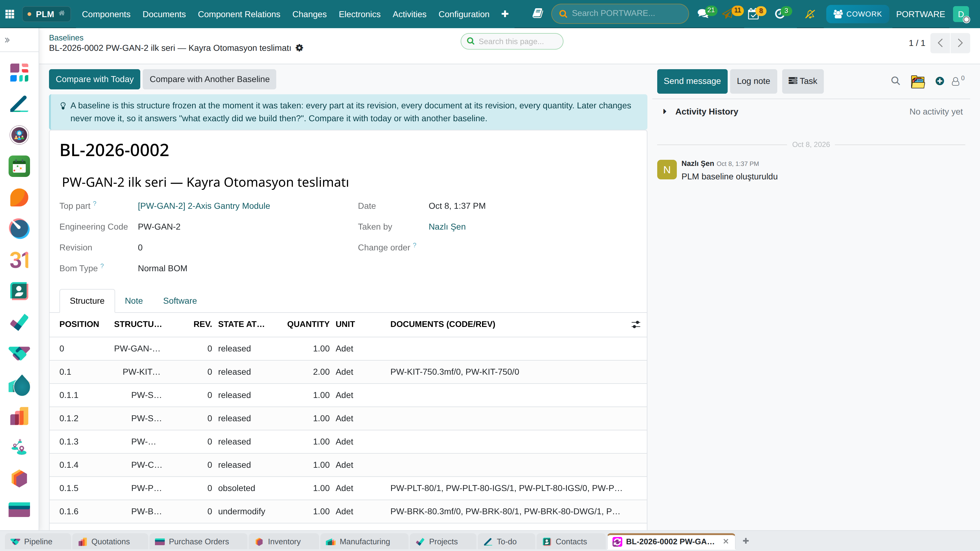Open the documents folder icon in chatter
This screenshot has height=551, width=980.
(x=918, y=81)
